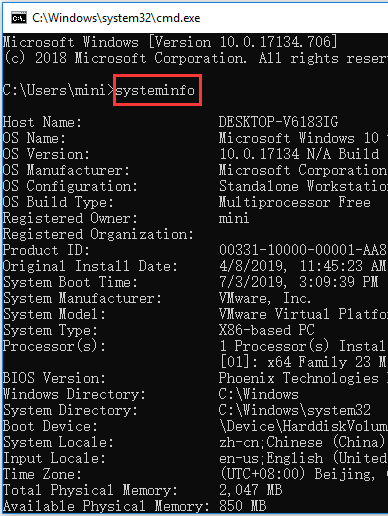Click the Registered Owner: label

pos(70,218)
